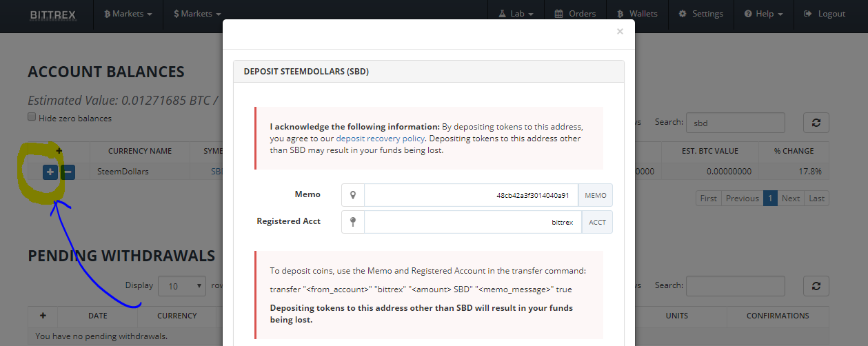This screenshot has width=868, height=346.
Task: Close the deposit dialog with X
Action: point(620,31)
